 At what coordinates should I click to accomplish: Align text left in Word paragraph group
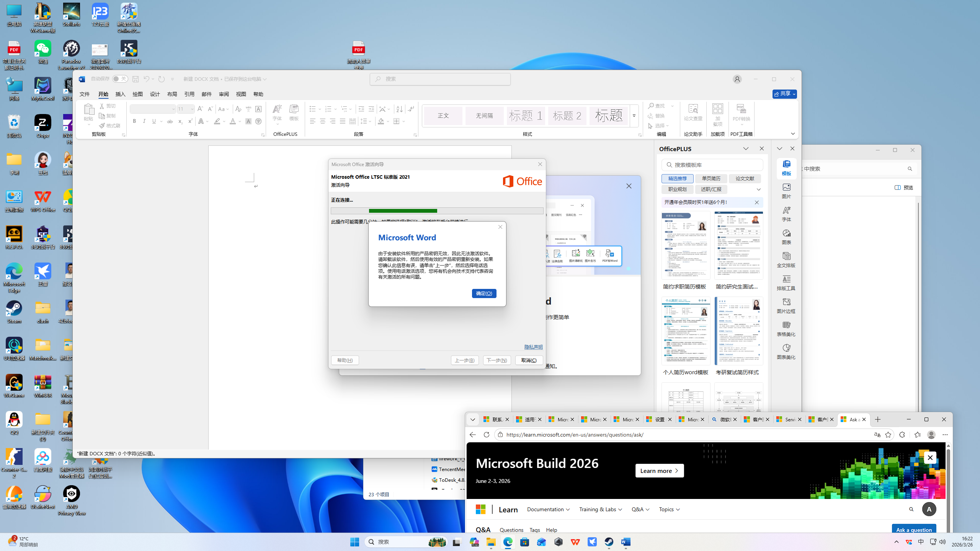pos(313,121)
